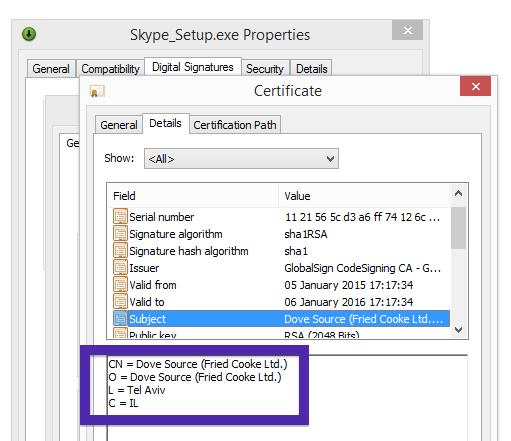511x441 pixels.
Task: Close the Skype_Setup.exe Properties window
Action: point(407,30)
